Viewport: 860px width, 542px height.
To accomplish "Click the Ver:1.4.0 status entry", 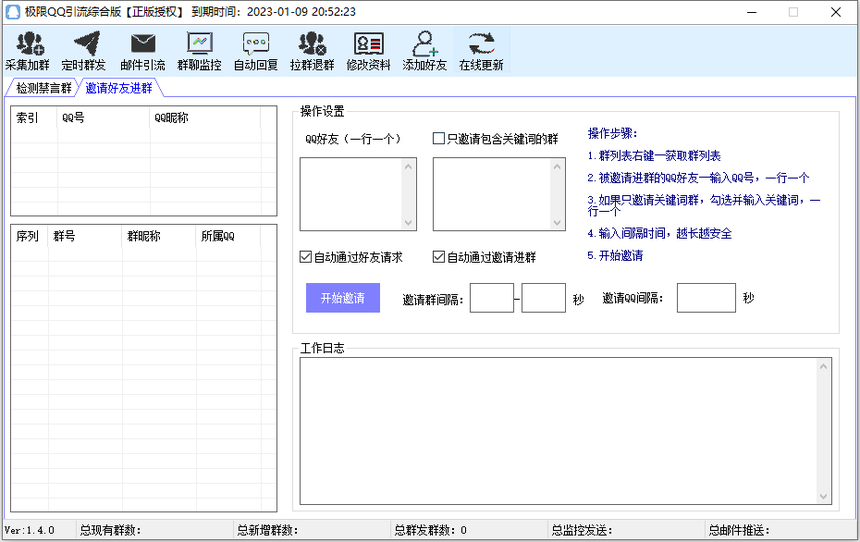I will click(x=30, y=530).
